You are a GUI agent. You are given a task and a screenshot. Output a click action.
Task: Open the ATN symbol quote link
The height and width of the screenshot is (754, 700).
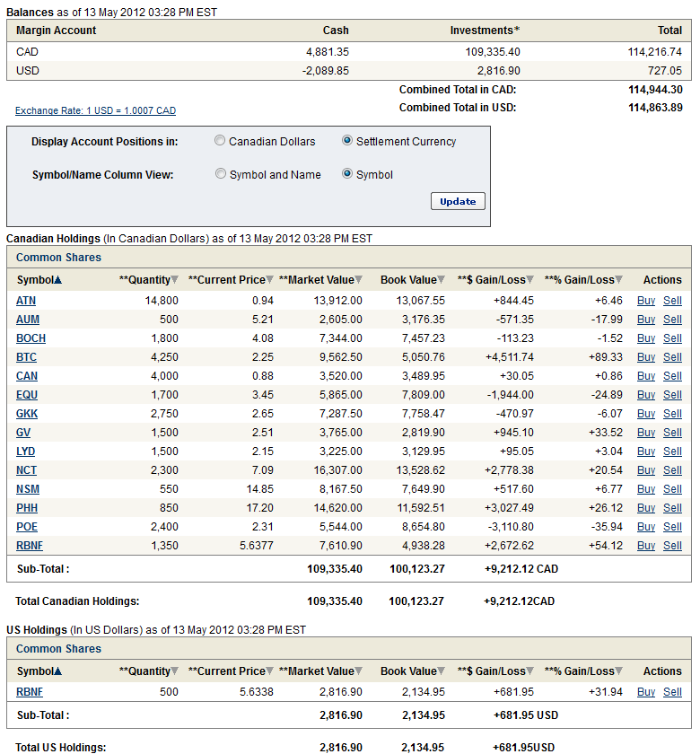(26, 301)
